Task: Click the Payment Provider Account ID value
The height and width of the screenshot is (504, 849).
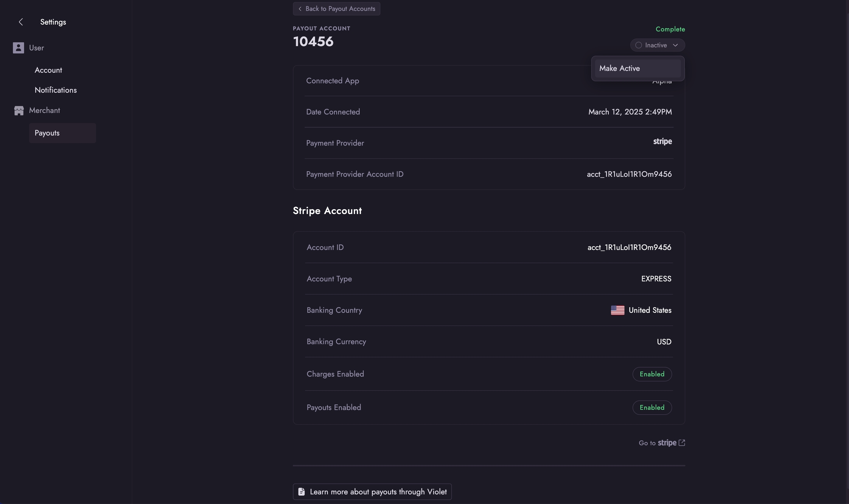Action: click(629, 174)
